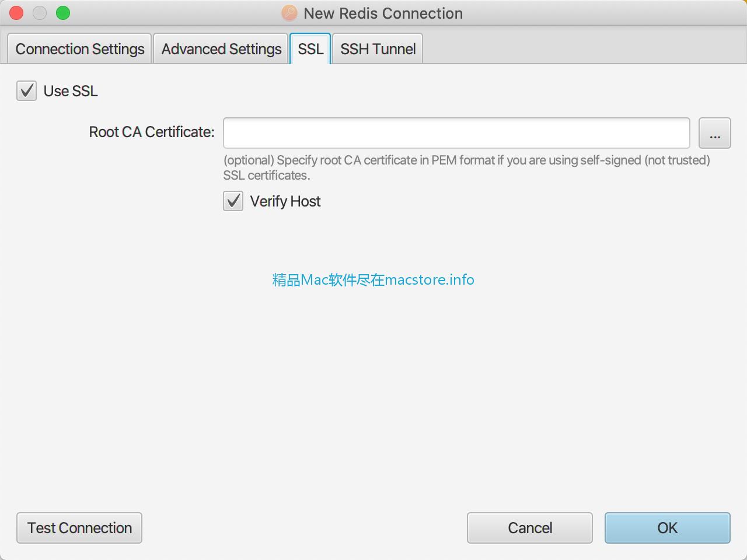The width and height of the screenshot is (747, 560).
Task: Uncheck the Use SSL checkbox
Action: point(27,91)
